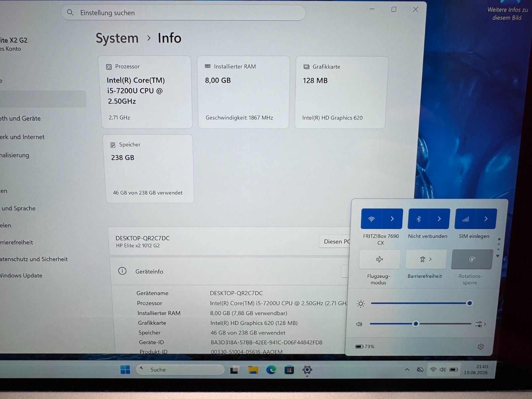Open Task View on the taskbar

click(x=234, y=370)
